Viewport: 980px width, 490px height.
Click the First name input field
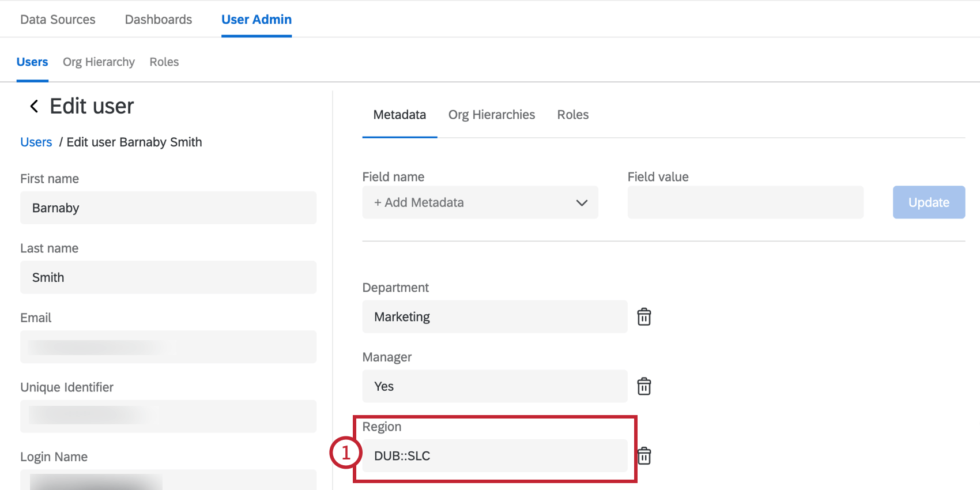pyautogui.click(x=168, y=208)
